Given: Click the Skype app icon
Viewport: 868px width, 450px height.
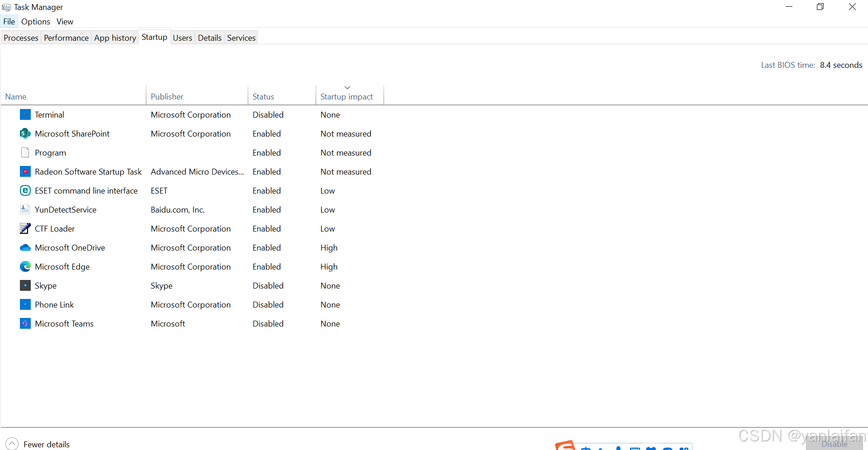Looking at the screenshot, I should (x=25, y=286).
